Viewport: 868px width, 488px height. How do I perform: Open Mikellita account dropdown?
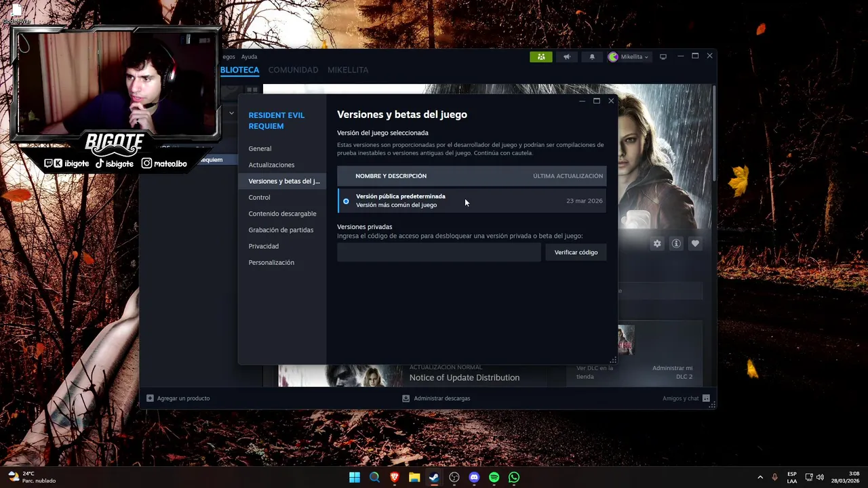pyautogui.click(x=629, y=57)
